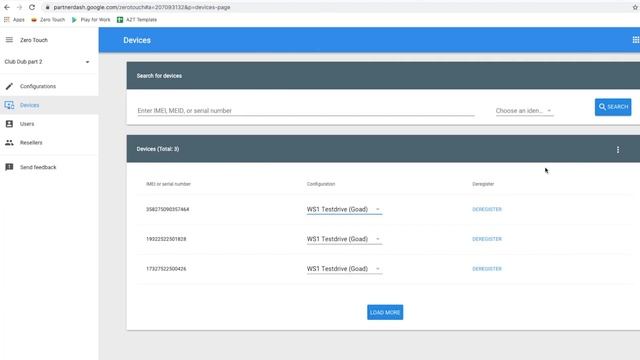
Task: Select Devices in sidebar
Action: click(x=29, y=105)
